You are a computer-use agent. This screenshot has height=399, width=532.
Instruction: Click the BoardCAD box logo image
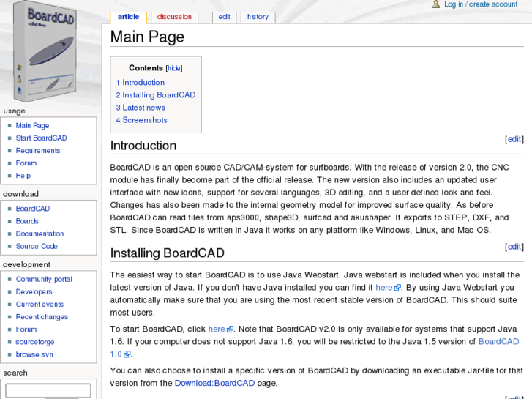pyautogui.click(x=45, y=51)
